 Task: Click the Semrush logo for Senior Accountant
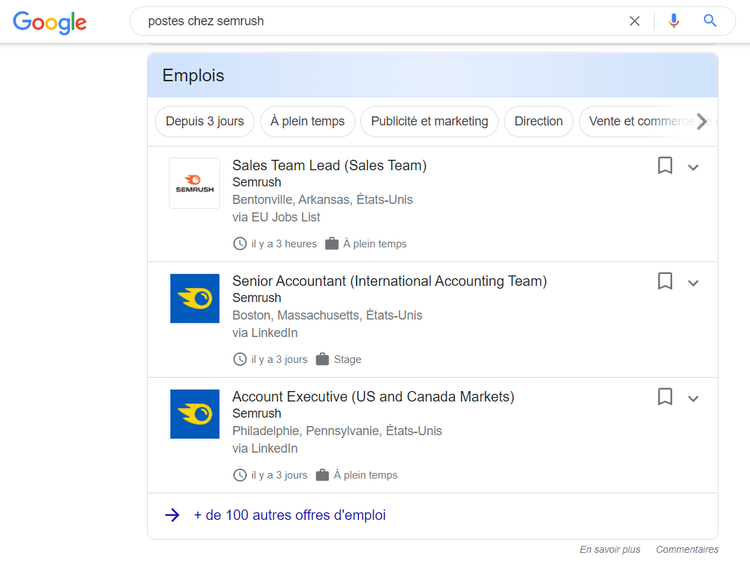click(x=195, y=298)
